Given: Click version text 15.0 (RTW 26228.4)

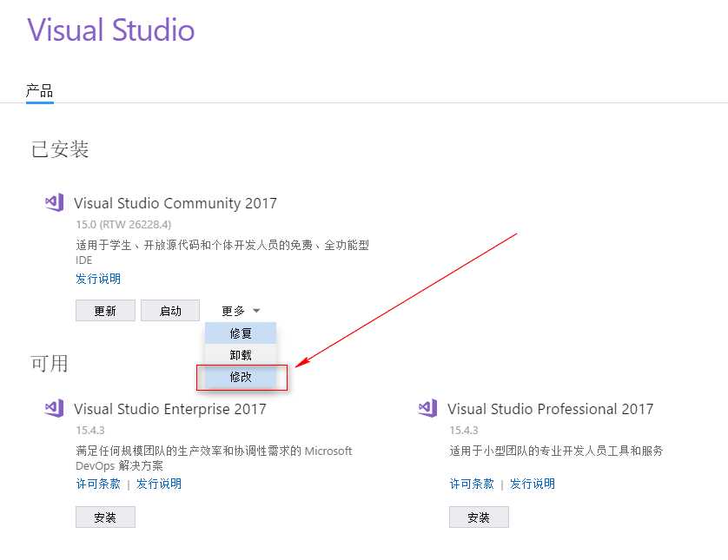Looking at the screenshot, I should tap(123, 225).
